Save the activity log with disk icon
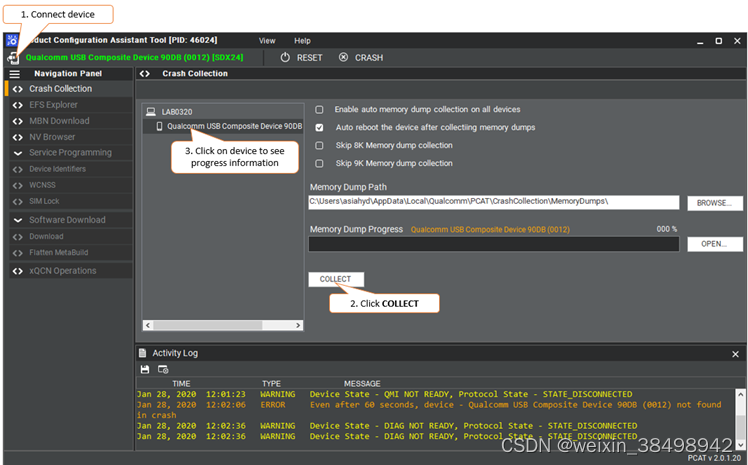Screen dimensions: 748x465 pyautogui.click(x=145, y=370)
